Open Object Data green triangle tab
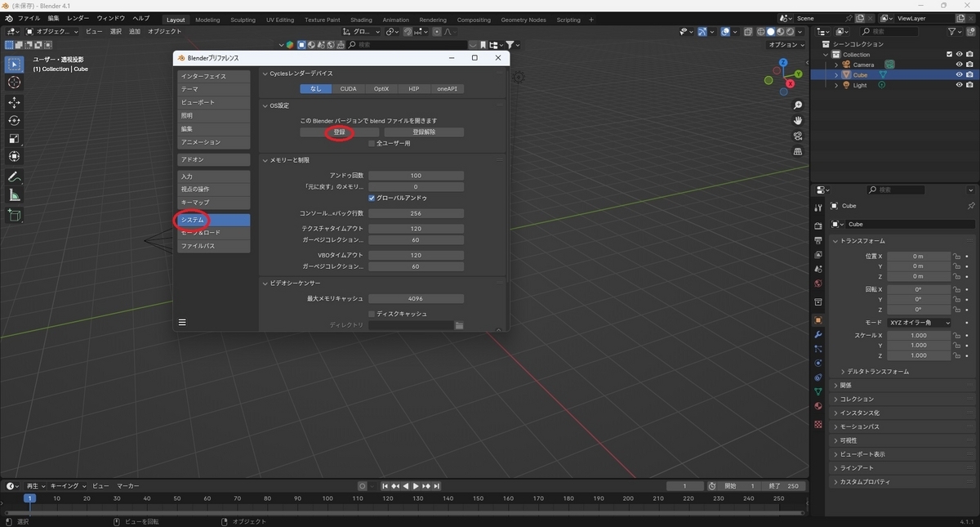Viewport: 980px width, 527px height. 818,391
